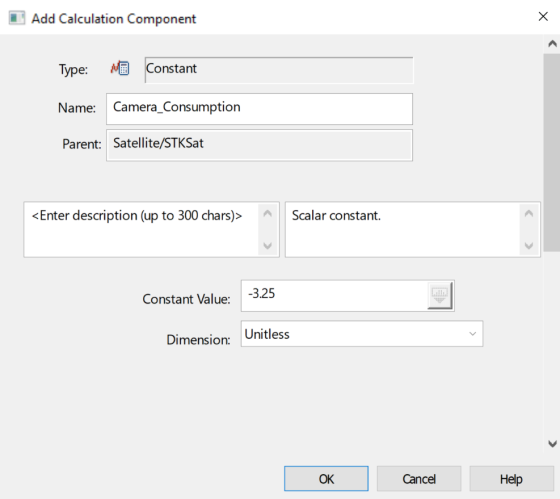The height and width of the screenshot is (499, 560).
Task: Click the Constant Value field with -3.25
Action: tap(334, 295)
